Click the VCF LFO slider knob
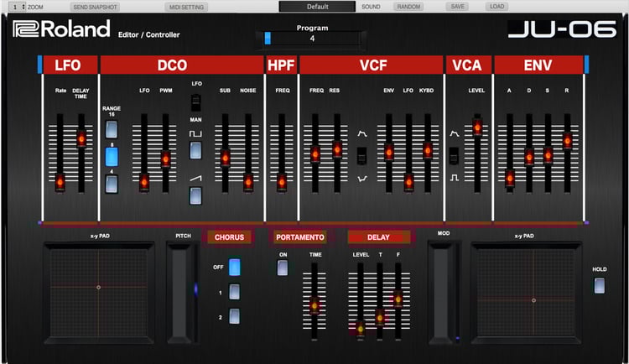 pyautogui.click(x=408, y=182)
